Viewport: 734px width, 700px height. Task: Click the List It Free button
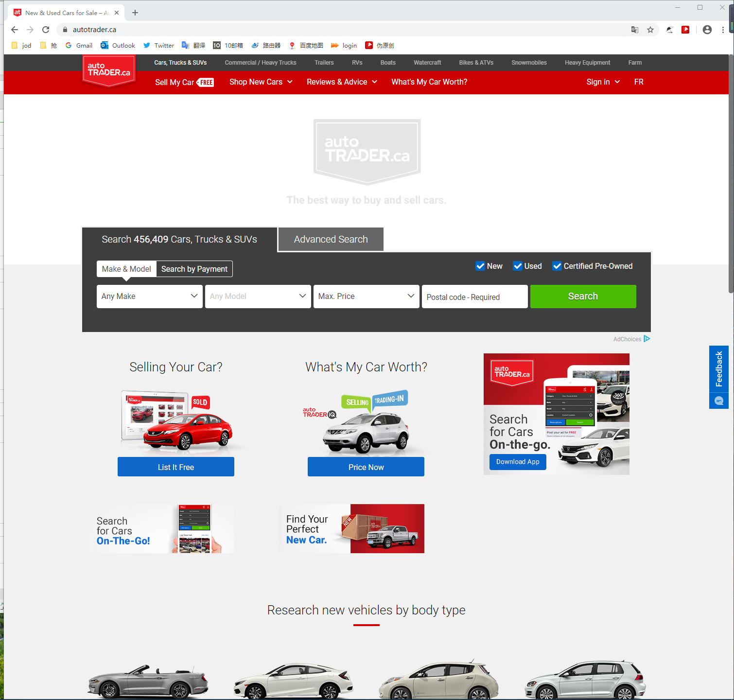coord(176,467)
